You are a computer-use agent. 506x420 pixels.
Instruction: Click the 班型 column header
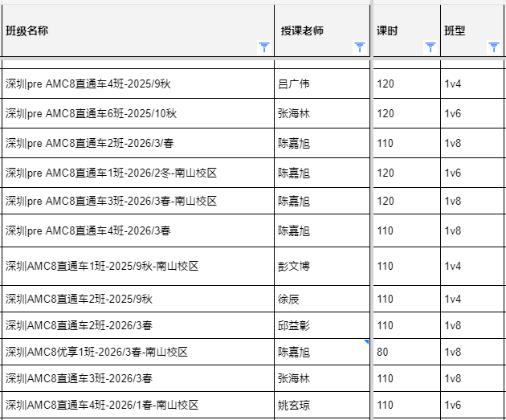[x=472, y=31]
